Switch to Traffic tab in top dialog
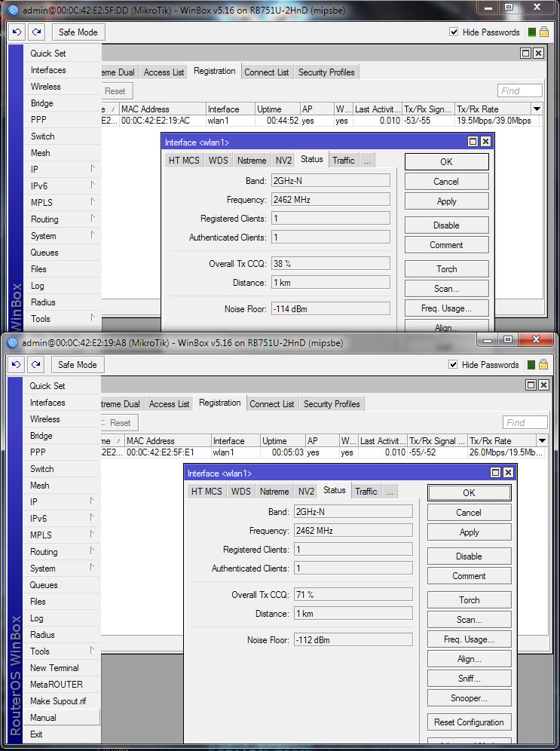This screenshot has width=560, height=751. point(344,161)
